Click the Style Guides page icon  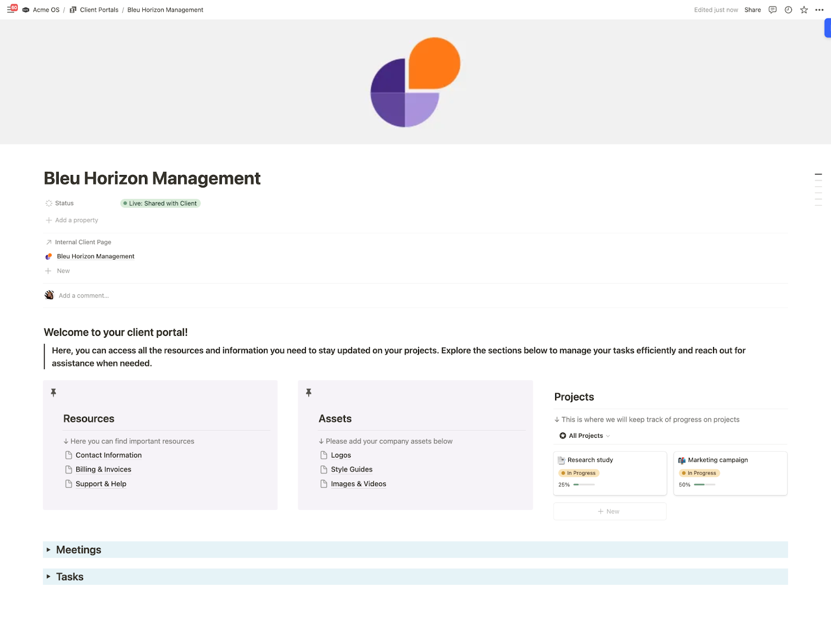tap(324, 469)
